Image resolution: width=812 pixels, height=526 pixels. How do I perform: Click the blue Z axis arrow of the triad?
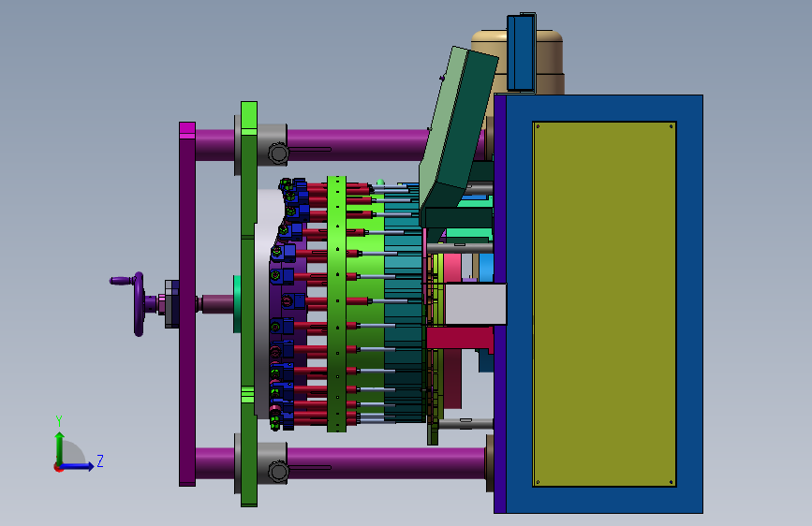[79, 466]
